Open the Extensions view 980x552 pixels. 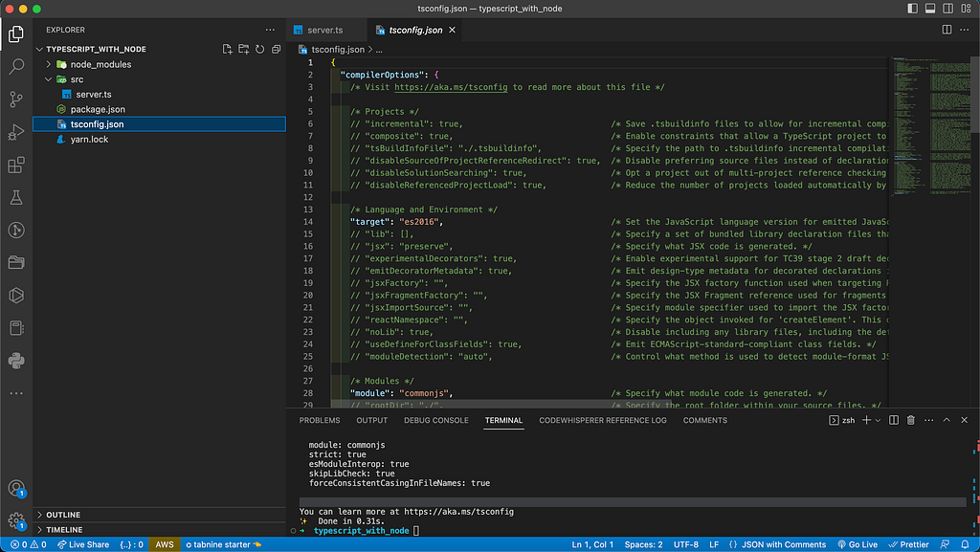16,165
